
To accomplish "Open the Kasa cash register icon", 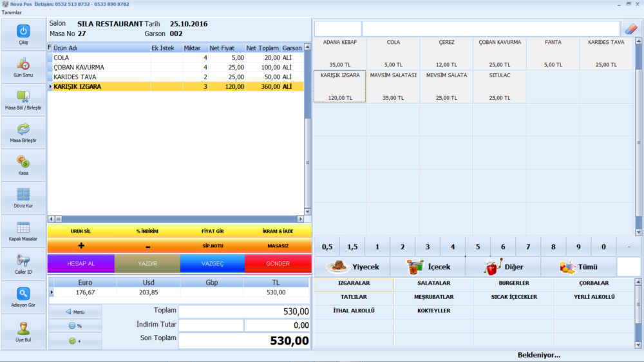I will click(23, 162).
